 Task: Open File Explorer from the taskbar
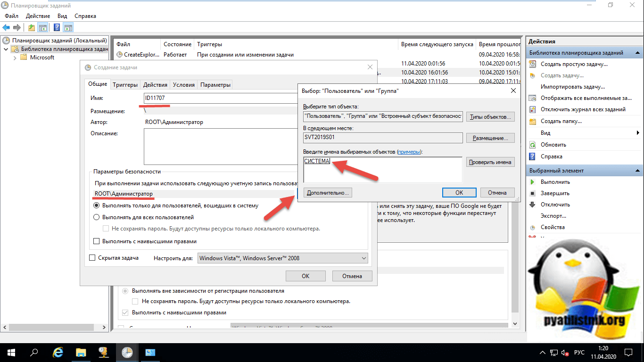point(81,352)
